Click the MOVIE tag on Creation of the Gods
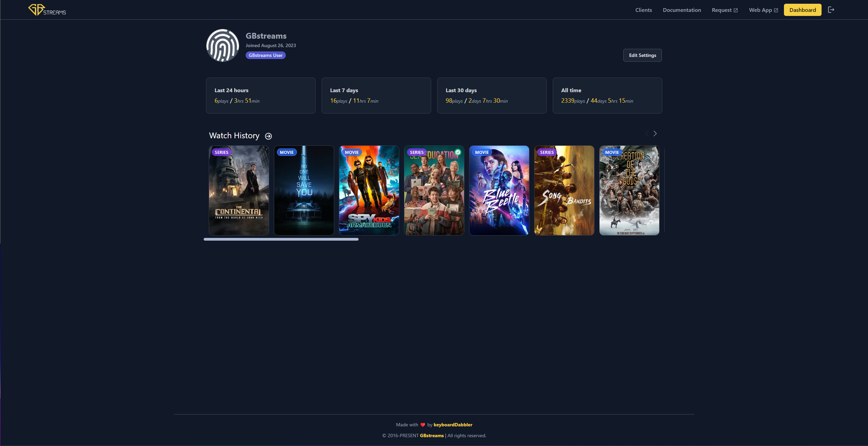Image resolution: width=868 pixels, height=446 pixels. [x=612, y=152]
